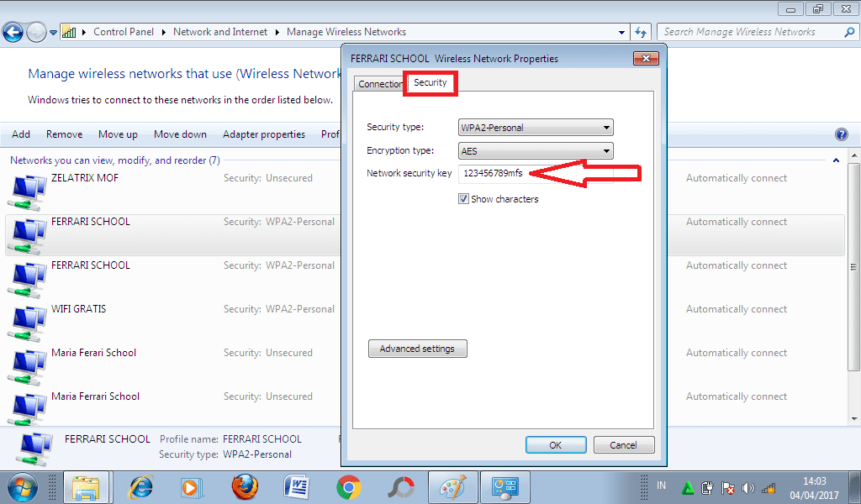The width and height of the screenshot is (861, 504).
Task: Open Windows Explorer from the taskbar
Action: coord(87,487)
